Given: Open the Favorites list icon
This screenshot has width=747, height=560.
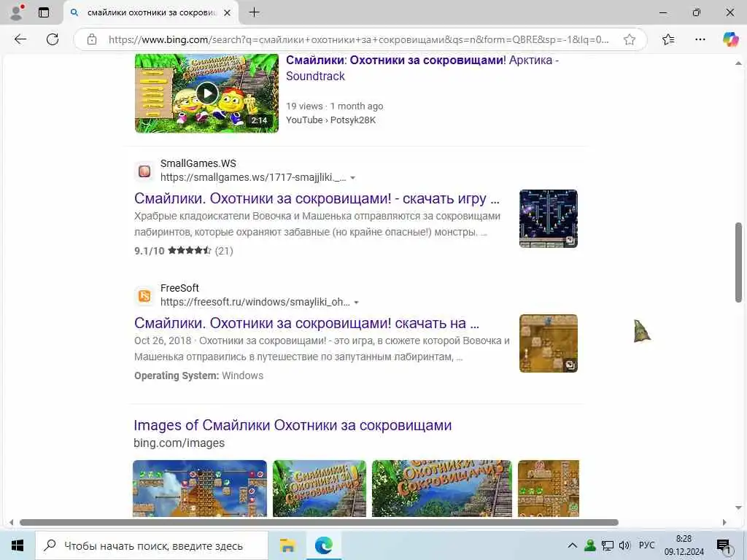Looking at the screenshot, I should [x=668, y=39].
